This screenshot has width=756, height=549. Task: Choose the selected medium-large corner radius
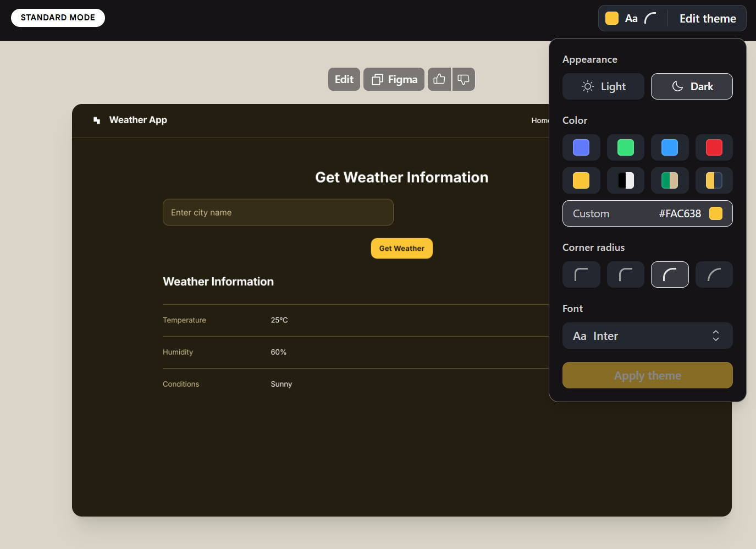(x=670, y=274)
